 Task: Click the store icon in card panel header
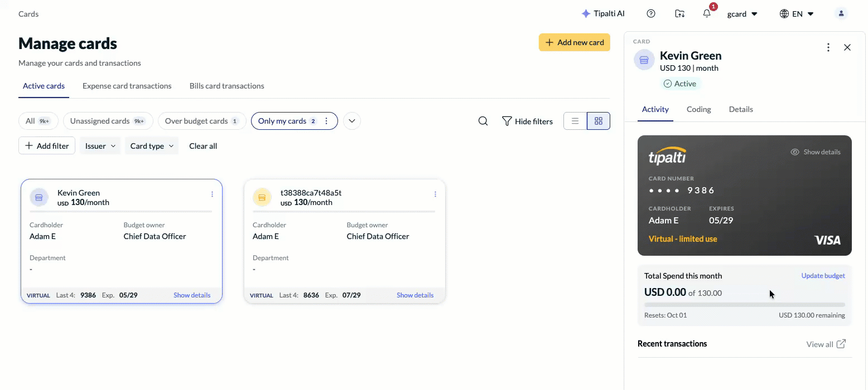point(644,60)
